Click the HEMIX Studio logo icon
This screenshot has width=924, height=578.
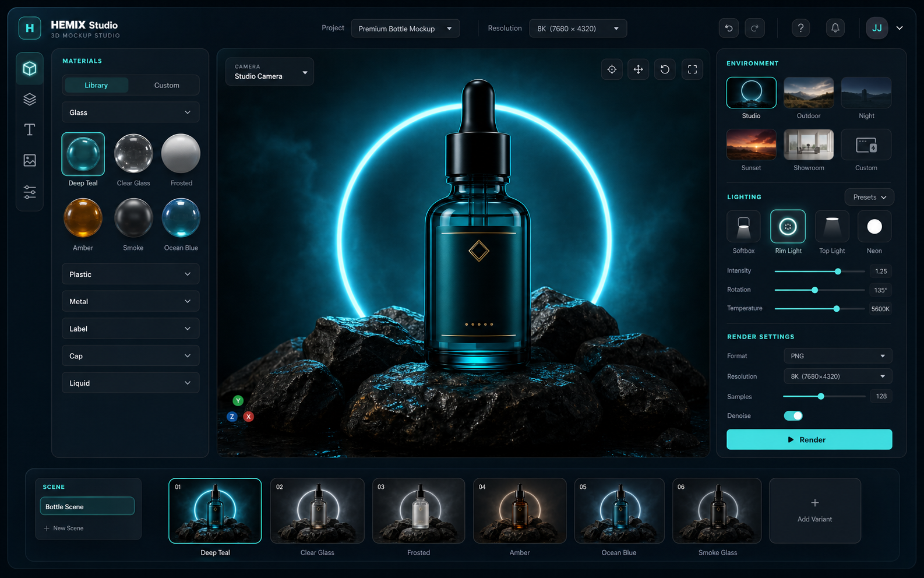click(30, 28)
